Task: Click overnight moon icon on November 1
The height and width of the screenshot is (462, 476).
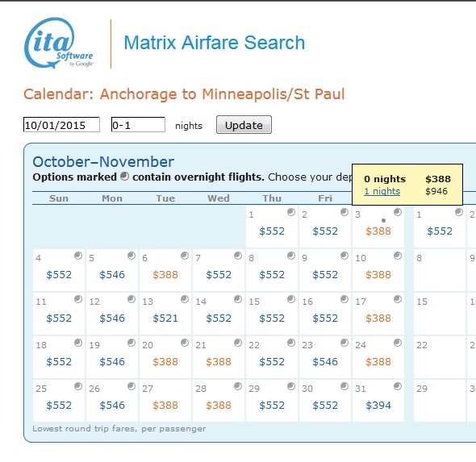Action: 459,212
